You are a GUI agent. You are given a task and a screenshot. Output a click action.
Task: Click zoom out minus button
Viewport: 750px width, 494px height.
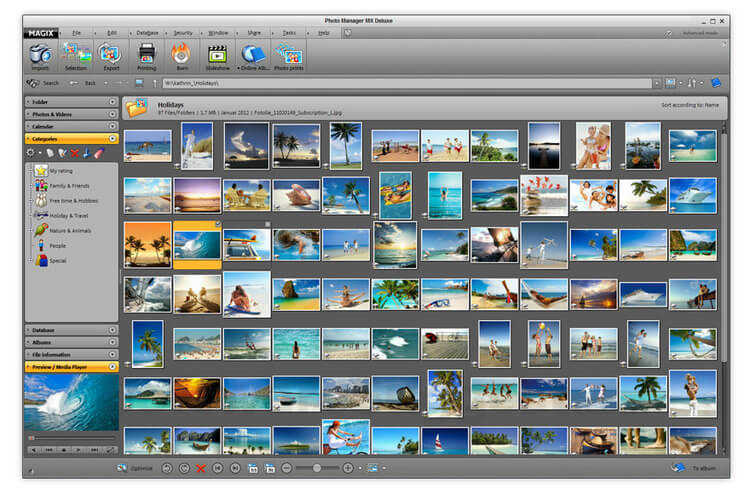click(x=286, y=469)
